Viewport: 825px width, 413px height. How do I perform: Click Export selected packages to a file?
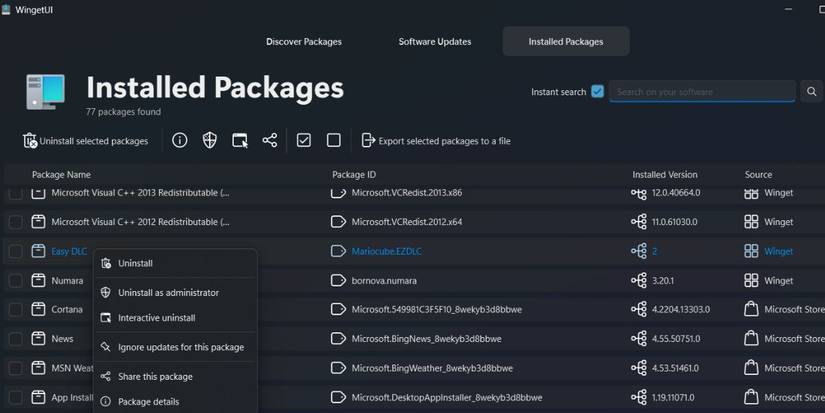(436, 141)
